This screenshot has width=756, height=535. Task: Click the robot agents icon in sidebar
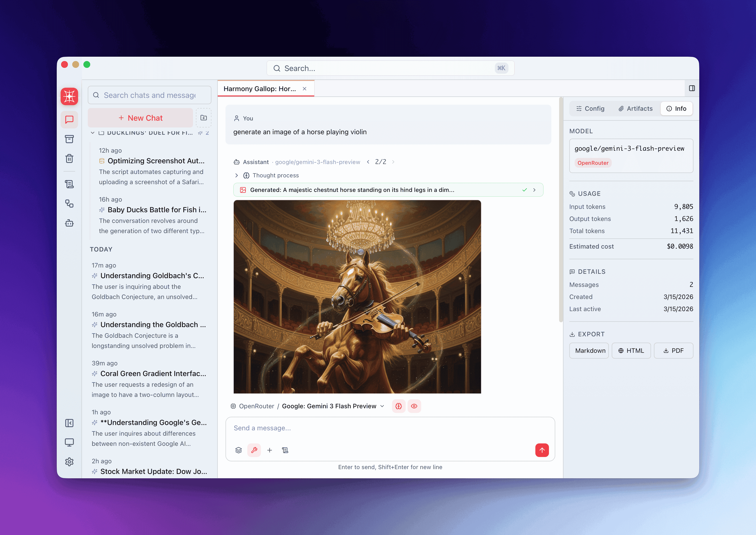(x=69, y=223)
